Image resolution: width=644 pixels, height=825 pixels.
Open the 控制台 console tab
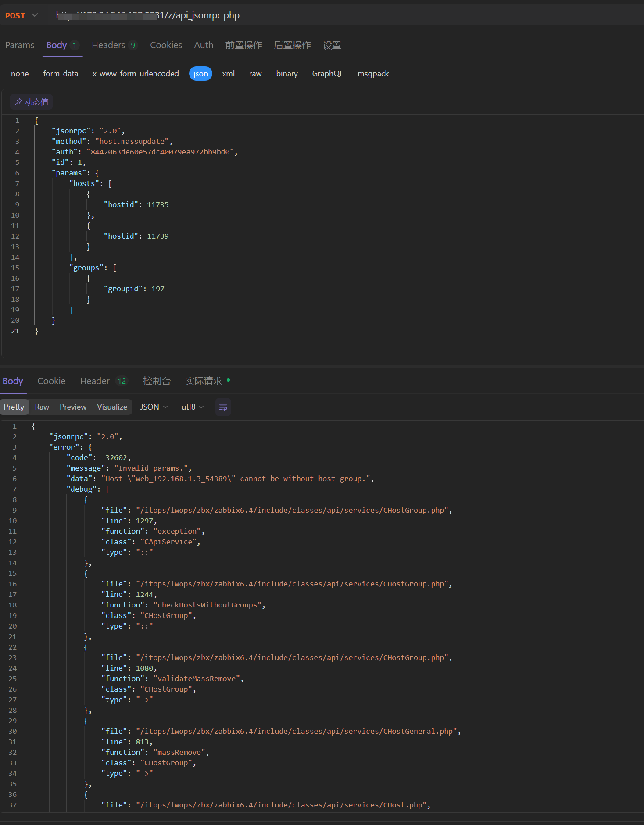tap(157, 381)
